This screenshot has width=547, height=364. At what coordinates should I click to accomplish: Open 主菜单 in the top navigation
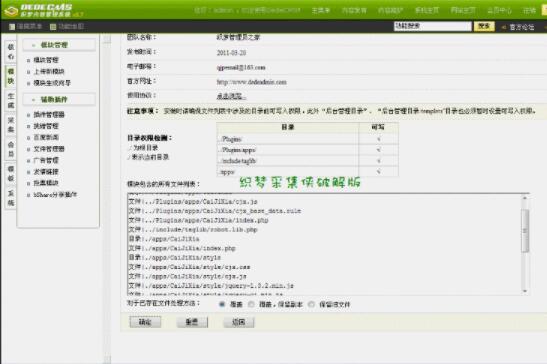click(x=320, y=10)
